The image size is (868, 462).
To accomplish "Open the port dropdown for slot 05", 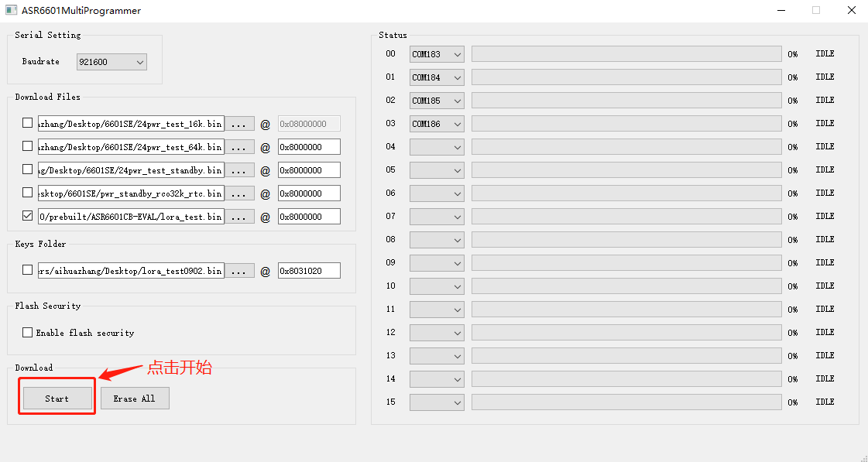I will coord(437,170).
